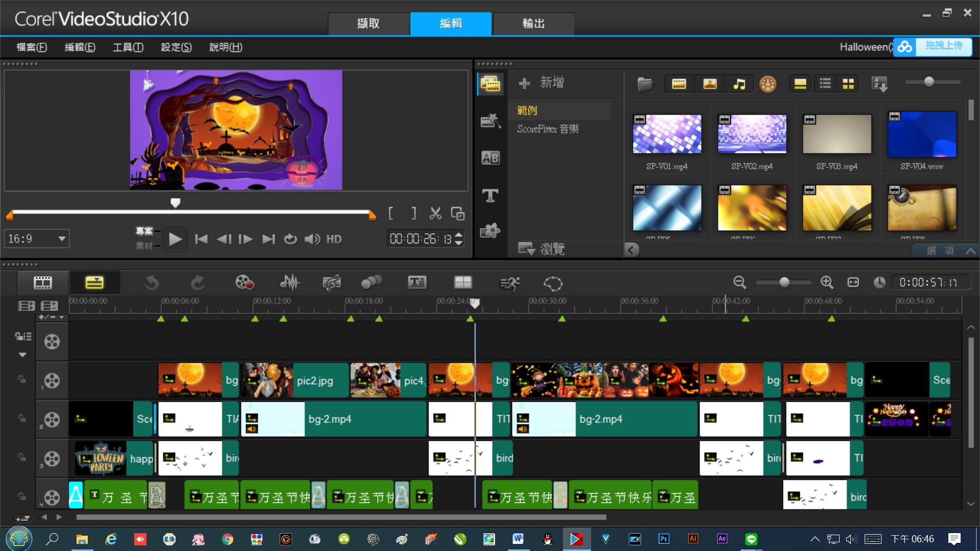Undo the last edit
Image resolution: width=980 pixels, height=551 pixels.
(152, 283)
